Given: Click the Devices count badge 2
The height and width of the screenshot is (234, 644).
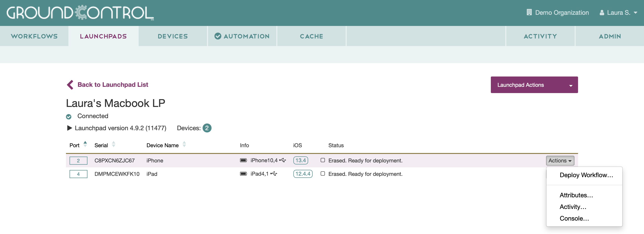Looking at the screenshot, I should (x=207, y=128).
